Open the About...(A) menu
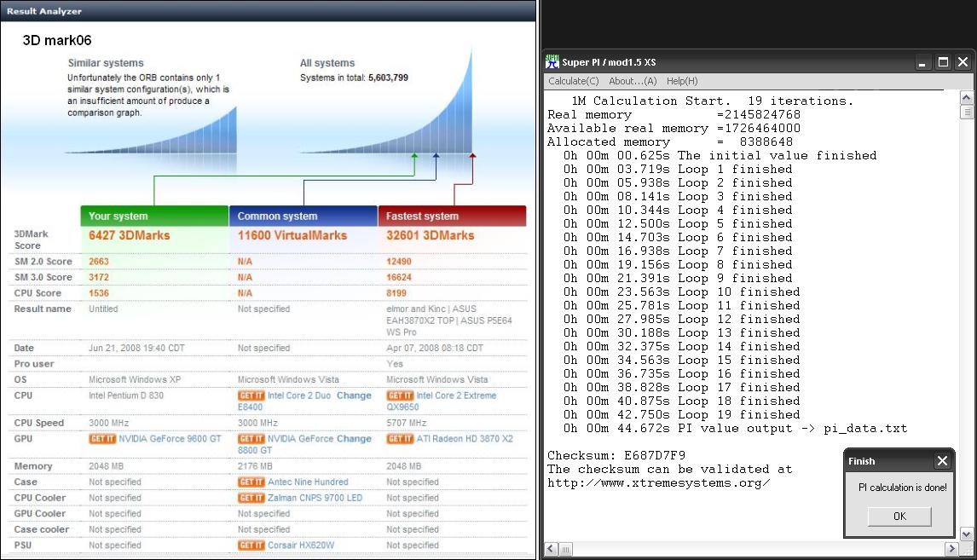This screenshot has width=977, height=560. (x=633, y=81)
